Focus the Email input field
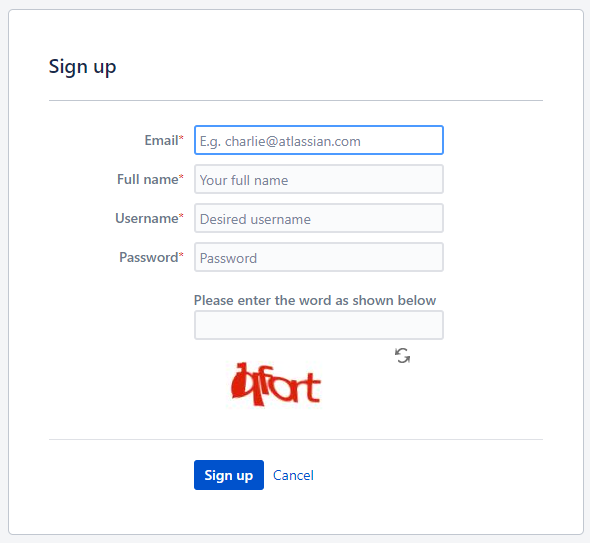 point(319,140)
